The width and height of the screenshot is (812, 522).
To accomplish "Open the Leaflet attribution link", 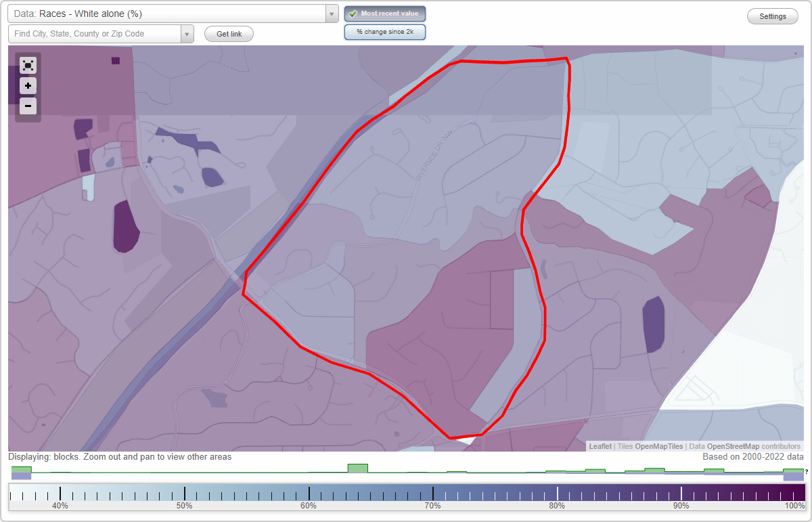I will pos(600,446).
